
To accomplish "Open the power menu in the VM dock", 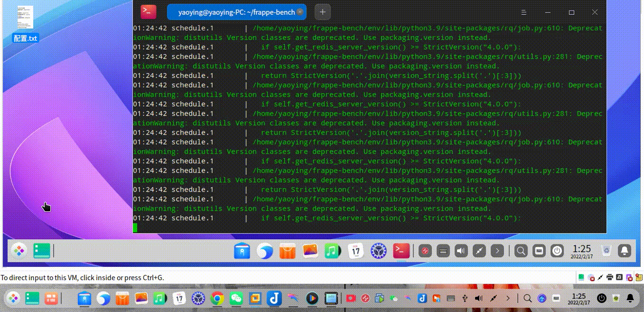I will click(557, 251).
